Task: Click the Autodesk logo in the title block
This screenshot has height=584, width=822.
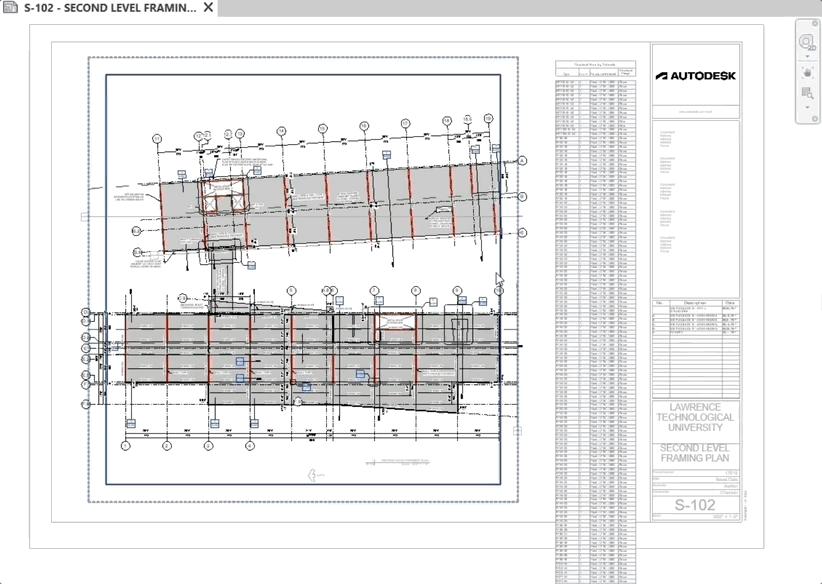Action: point(697,73)
